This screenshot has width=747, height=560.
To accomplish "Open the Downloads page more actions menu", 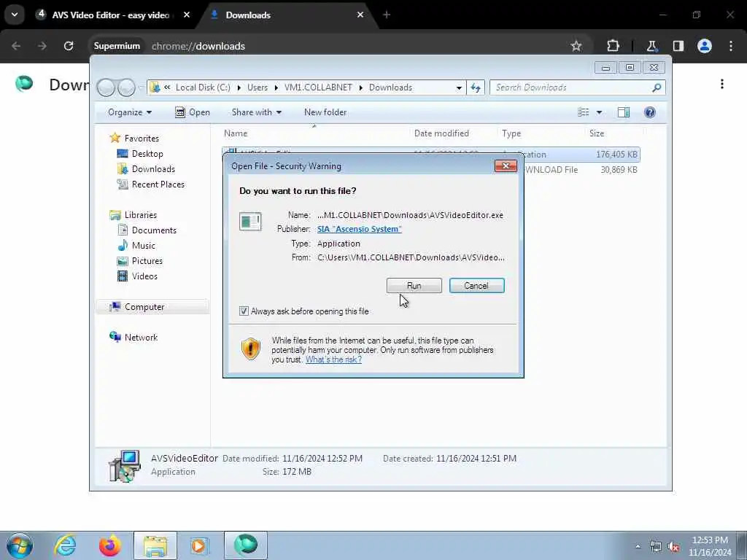I will (722, 85).
